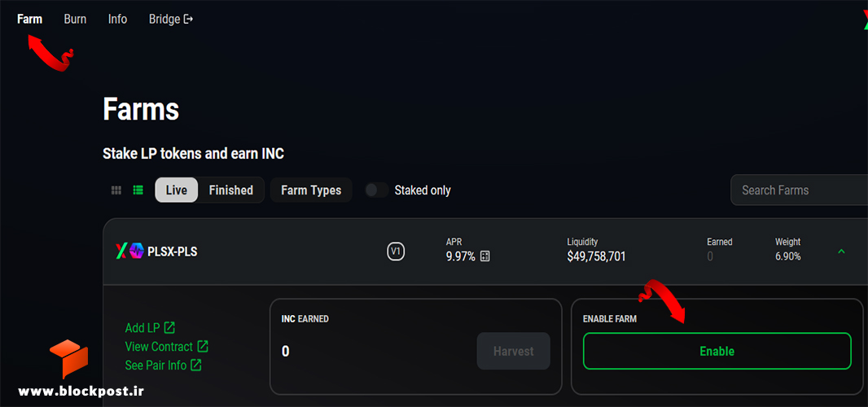Open the Info menu item
Viewport: 868px width, 407px height.
coord(117,20)
